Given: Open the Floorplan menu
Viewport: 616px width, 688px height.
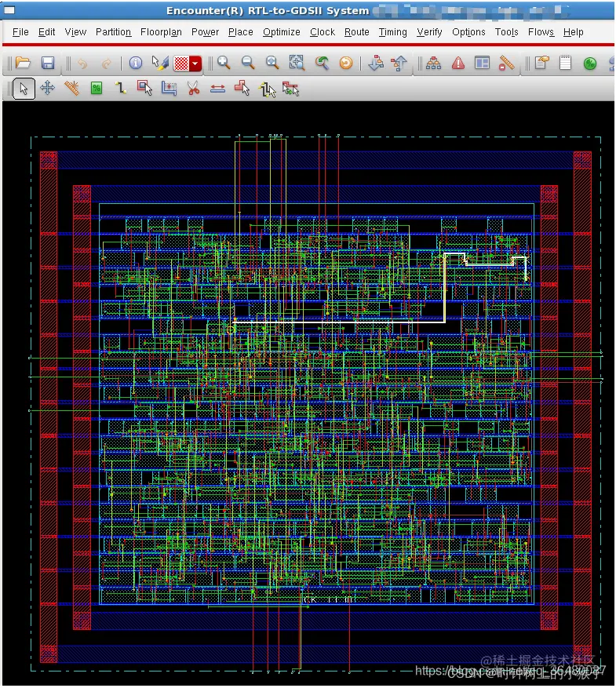Looking at the screenshot, I should 161,32.
